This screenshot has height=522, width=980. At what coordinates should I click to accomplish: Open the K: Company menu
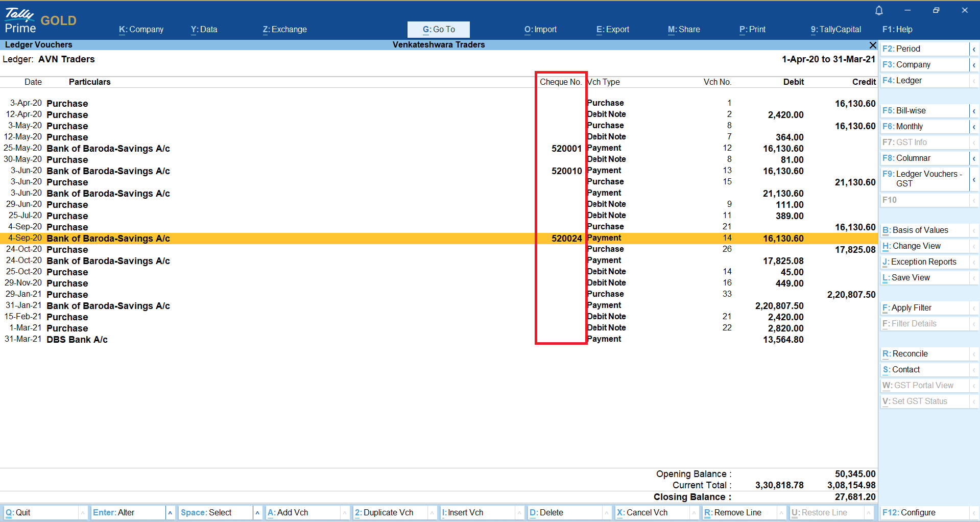pos(141,30)
